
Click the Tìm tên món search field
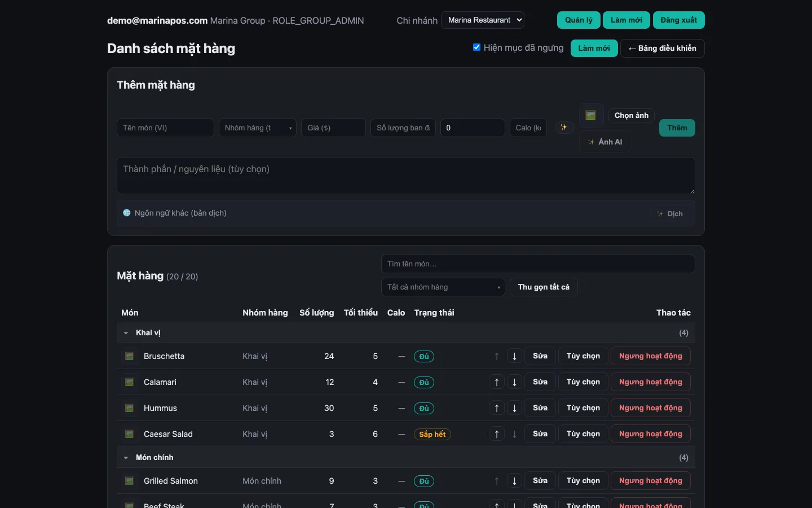[538, 264]
